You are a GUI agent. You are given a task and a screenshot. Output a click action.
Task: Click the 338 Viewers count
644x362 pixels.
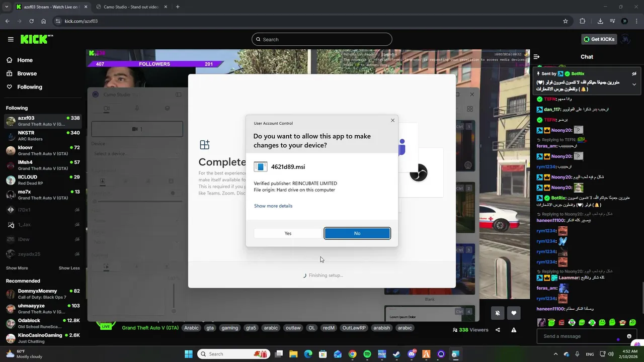click(x=470, y=330)
